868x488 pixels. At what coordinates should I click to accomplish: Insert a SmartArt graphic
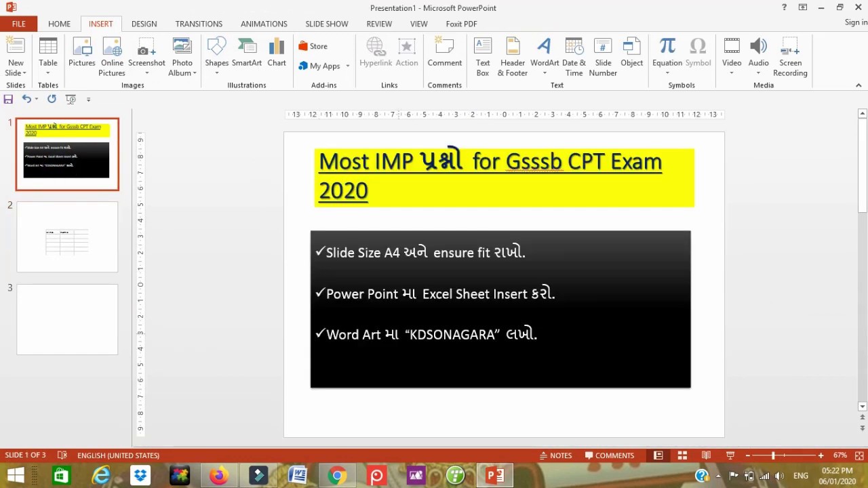click(246, 53)
